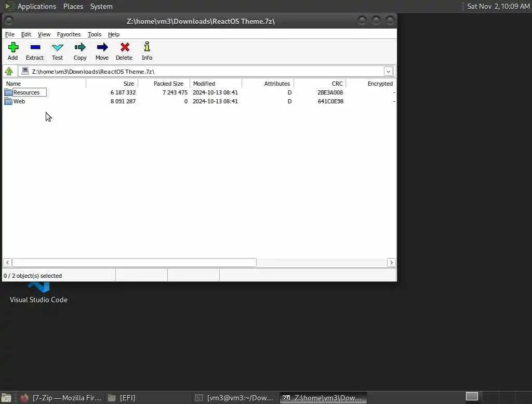Click the Extract toolbar icon
The image size is (532, 404).
pos(35,47)
